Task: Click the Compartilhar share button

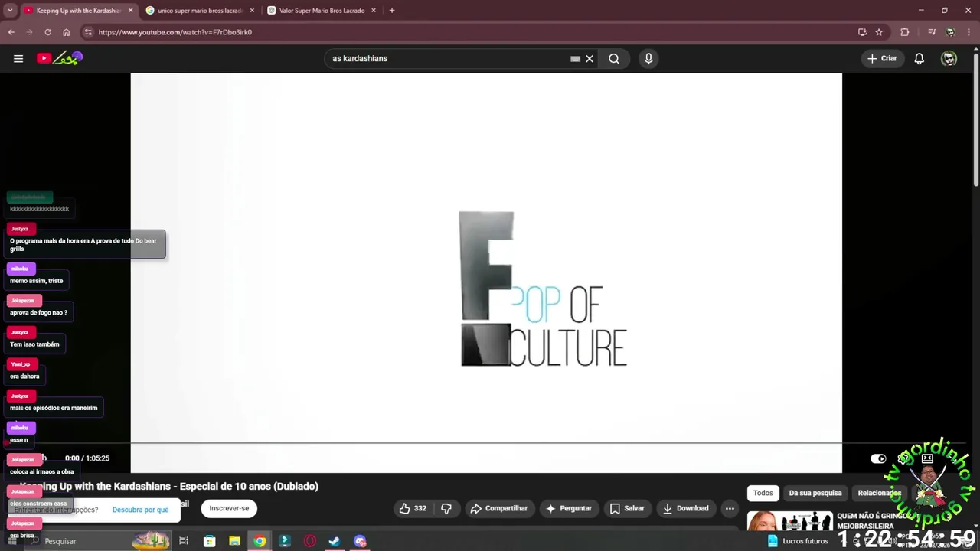Action: (x=499, y=508)
